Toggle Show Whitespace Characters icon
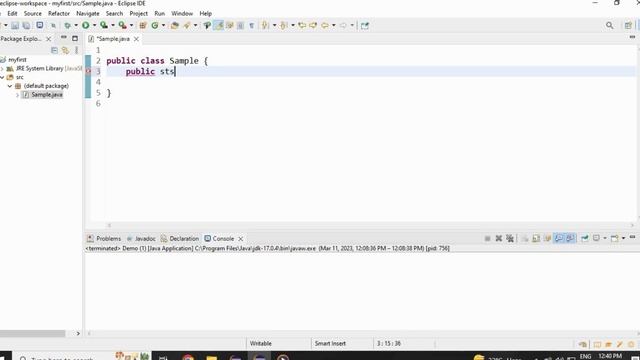 click(x=251, y=25)
